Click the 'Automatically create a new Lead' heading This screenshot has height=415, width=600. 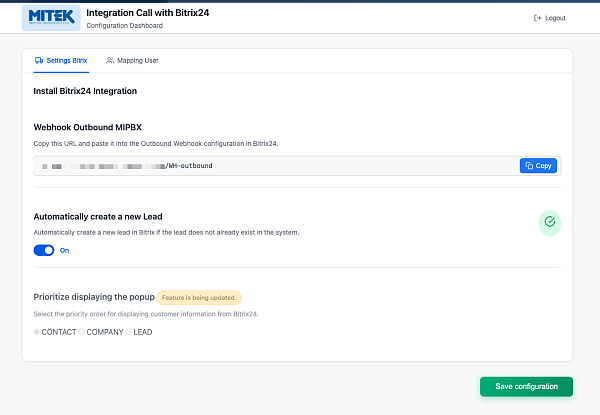[98, 217]
